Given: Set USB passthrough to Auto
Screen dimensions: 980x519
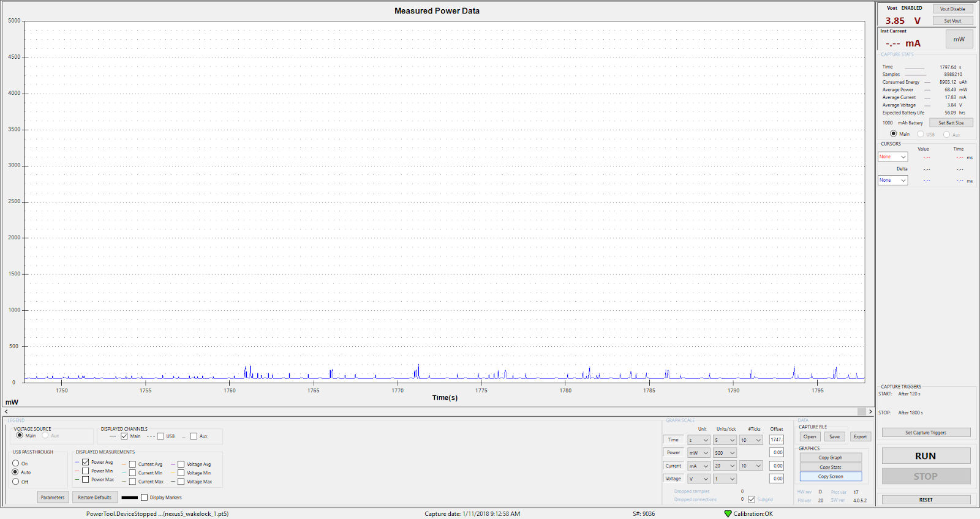Looking at the screenshot, I should coord(15,472).
